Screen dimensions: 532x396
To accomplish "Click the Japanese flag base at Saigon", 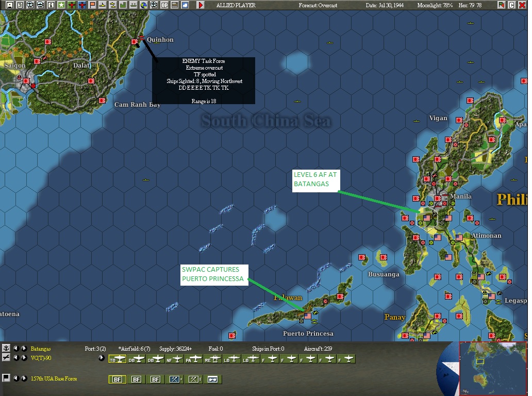I will click(x=26, y=81).
